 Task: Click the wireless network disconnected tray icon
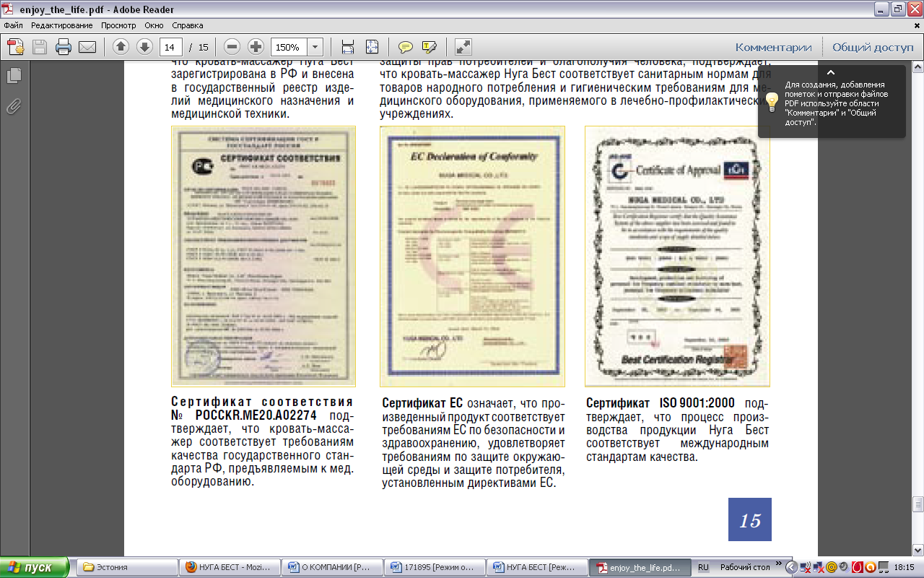pos(806,568)
